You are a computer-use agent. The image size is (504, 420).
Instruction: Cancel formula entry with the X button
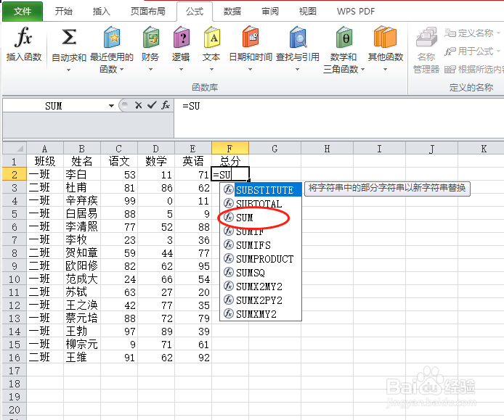[139, 105]
